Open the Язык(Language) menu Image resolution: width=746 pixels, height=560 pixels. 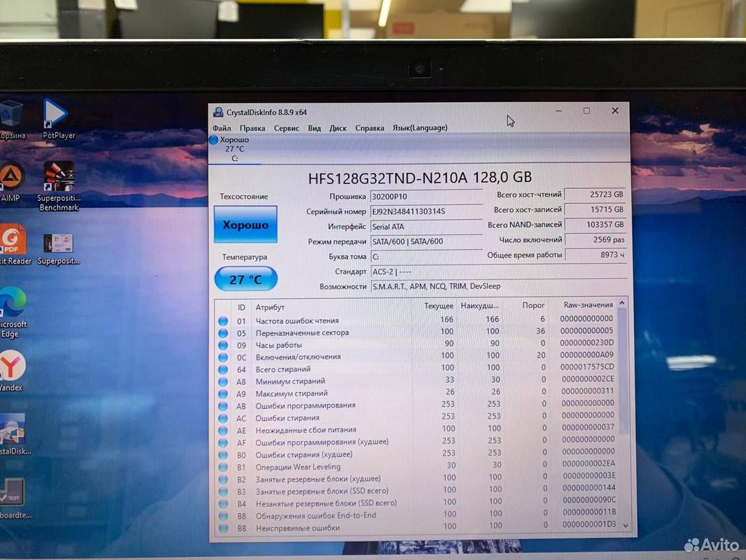coord(420,127)
